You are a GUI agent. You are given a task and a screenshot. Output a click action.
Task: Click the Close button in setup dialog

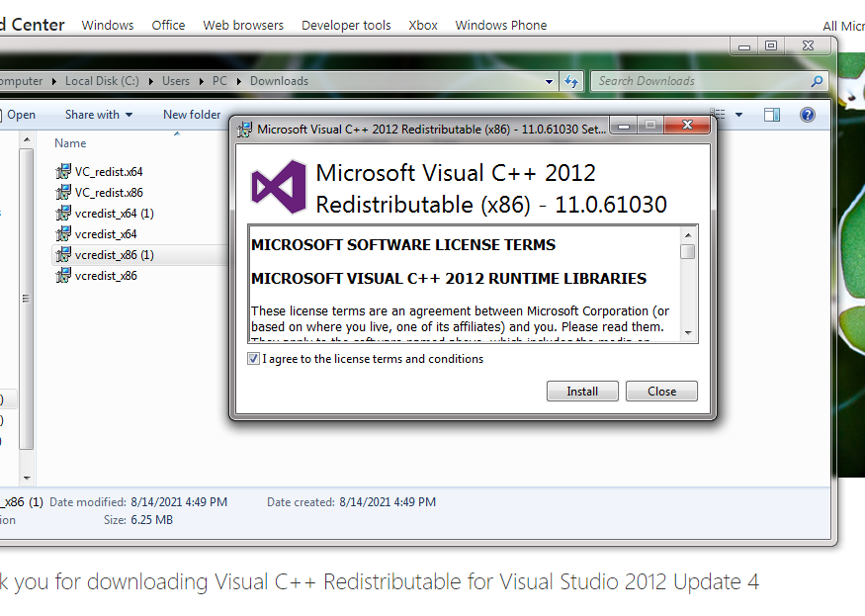point(661,392)
